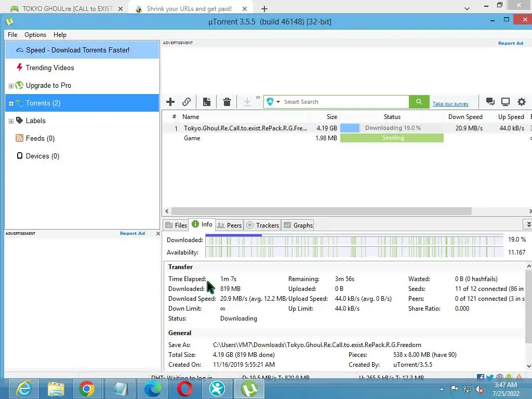Select the Game torrent row
Viewport: 532px width, 399px height.
(x=346, y=138)
